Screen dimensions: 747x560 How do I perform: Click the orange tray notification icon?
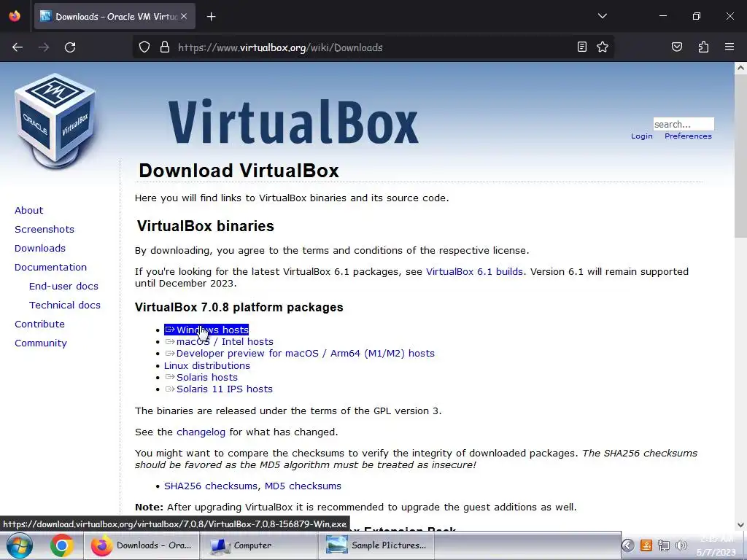coord(646,545)
